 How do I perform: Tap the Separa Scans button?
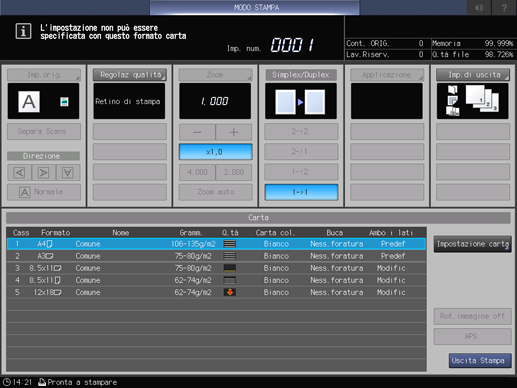44,131
